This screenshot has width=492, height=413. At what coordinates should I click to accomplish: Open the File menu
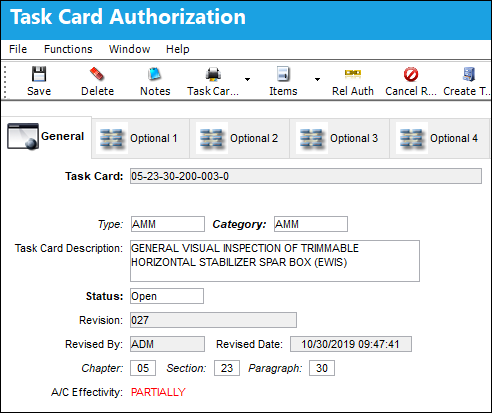coord(18,49)
